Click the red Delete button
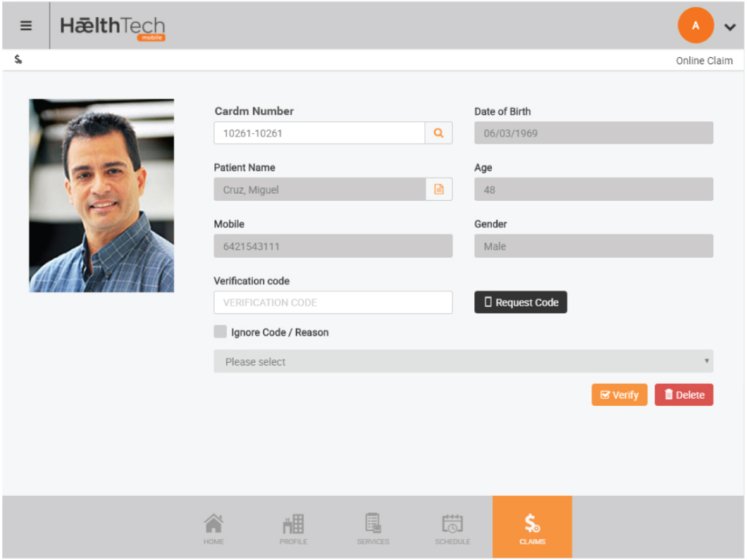Image resolution: width=747 pixels, height=560 pixels. coord(684,394)
